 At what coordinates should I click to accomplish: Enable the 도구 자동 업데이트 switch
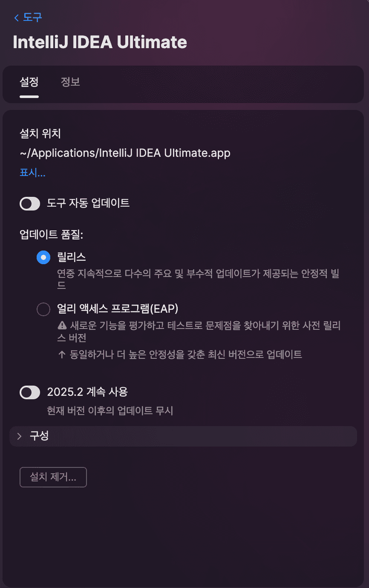(30, 203)
